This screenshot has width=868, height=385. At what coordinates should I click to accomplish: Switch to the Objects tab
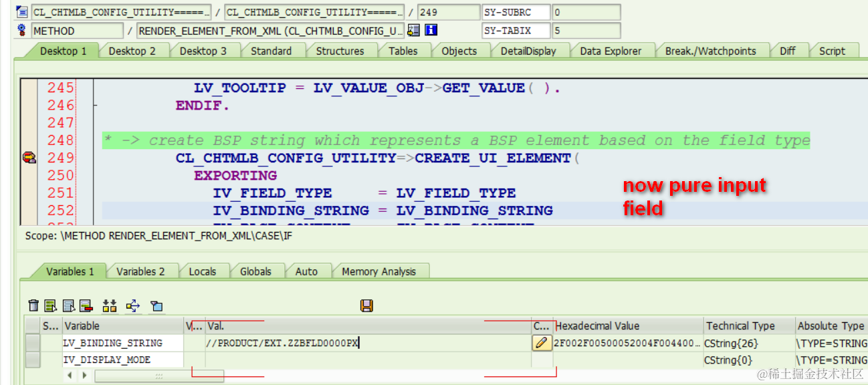(x=459, y=51)
